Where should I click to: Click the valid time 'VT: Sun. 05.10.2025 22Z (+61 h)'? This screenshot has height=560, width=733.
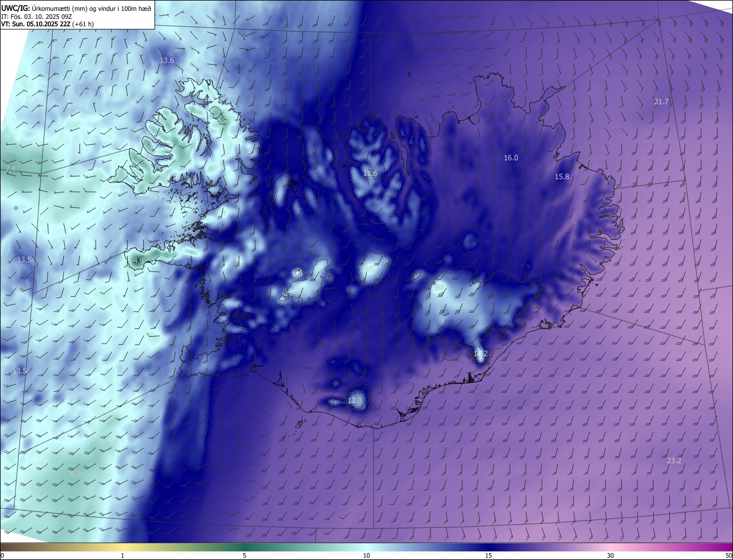(48, 24)
